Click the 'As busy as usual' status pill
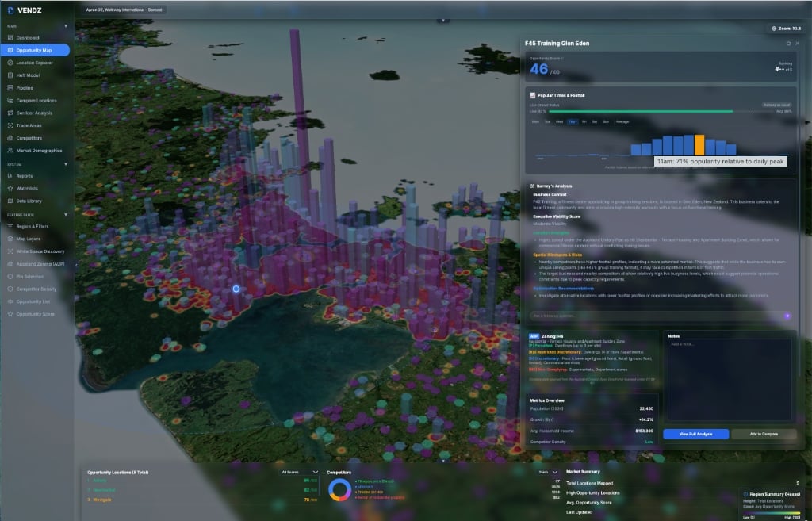 (776, 105)
